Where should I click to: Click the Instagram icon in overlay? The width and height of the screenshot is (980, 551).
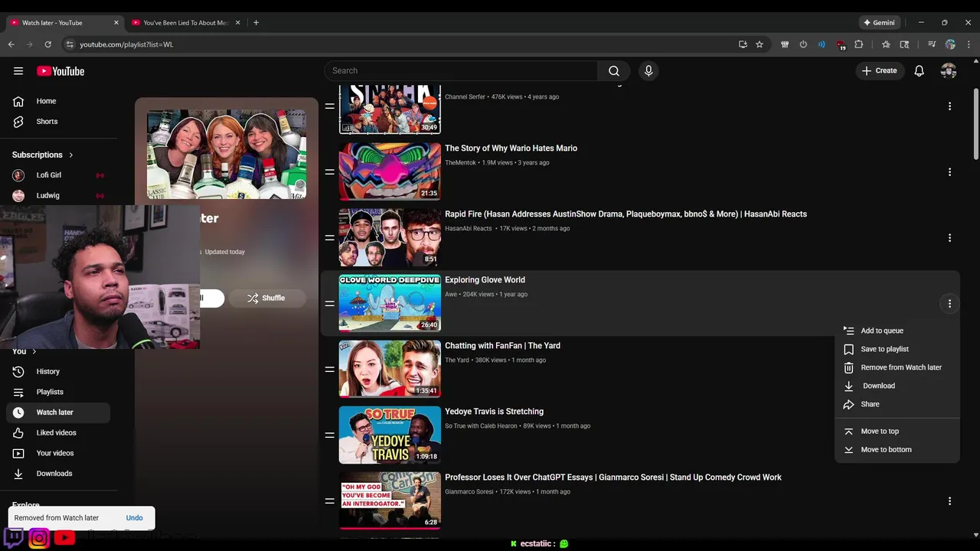tap(39, 537)
